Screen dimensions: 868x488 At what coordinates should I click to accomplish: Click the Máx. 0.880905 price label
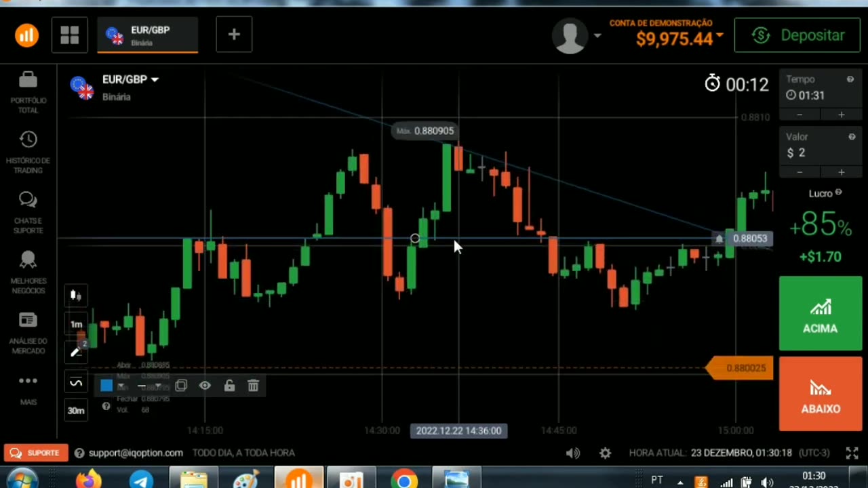click(425, 131)
